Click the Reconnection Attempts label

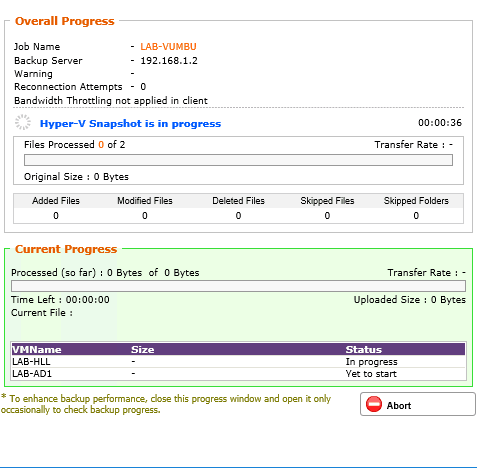(68, 87)
